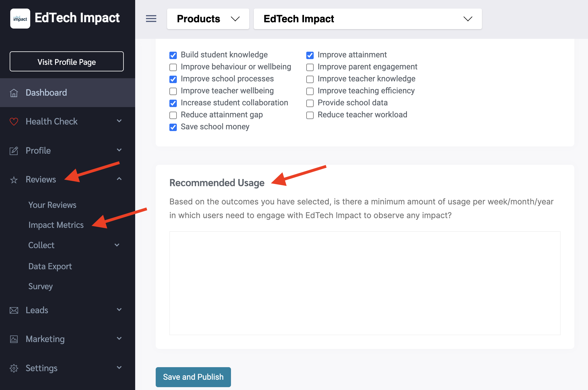Click Visit Profile Page button
Screen dimensions: 588x390
[x=67, y=62]
